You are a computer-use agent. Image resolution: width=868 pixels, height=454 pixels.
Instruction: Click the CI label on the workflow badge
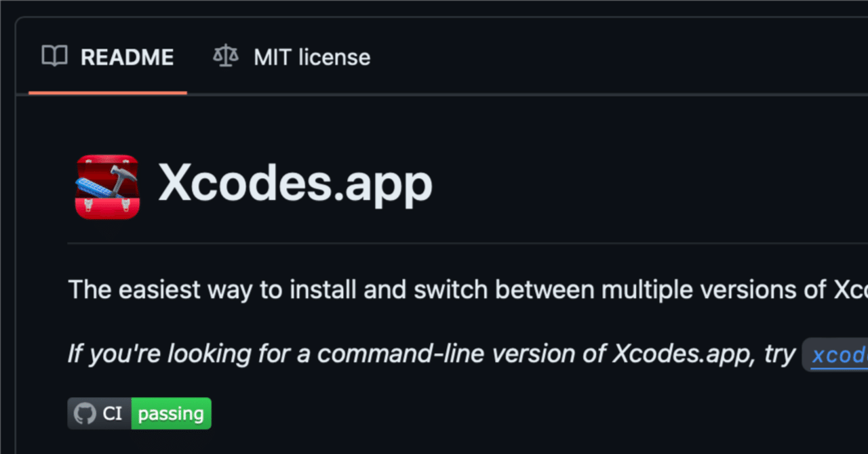(x=112, y=413)
